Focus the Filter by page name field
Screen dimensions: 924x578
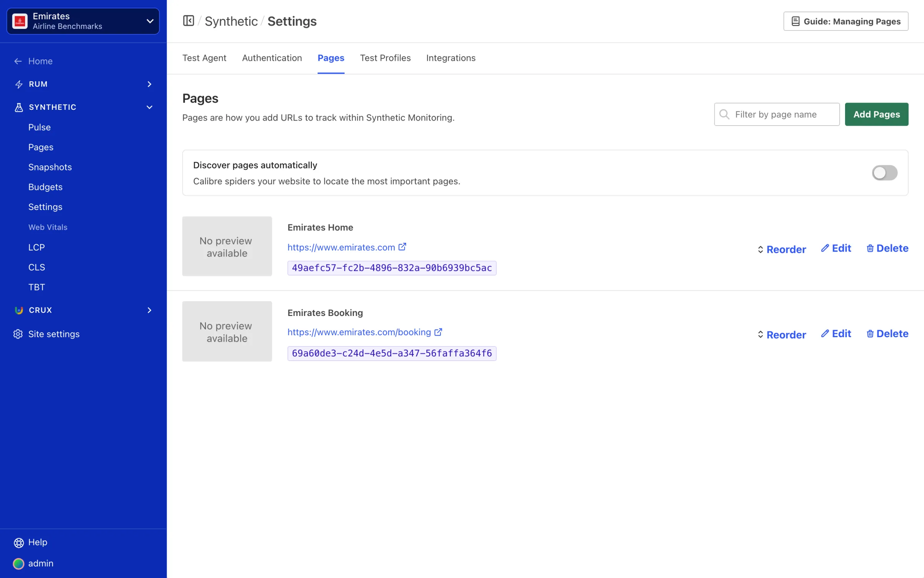pyautogui.click(x=777, y=114)
